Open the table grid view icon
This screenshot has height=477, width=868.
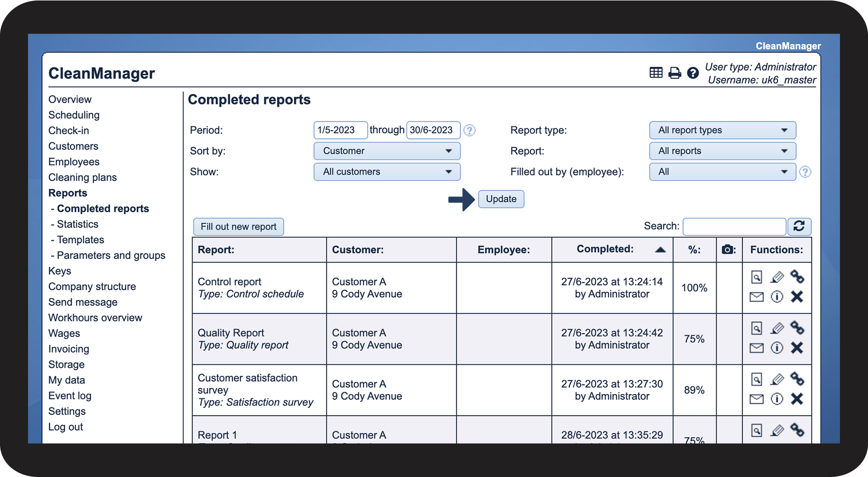coord(656,73)
